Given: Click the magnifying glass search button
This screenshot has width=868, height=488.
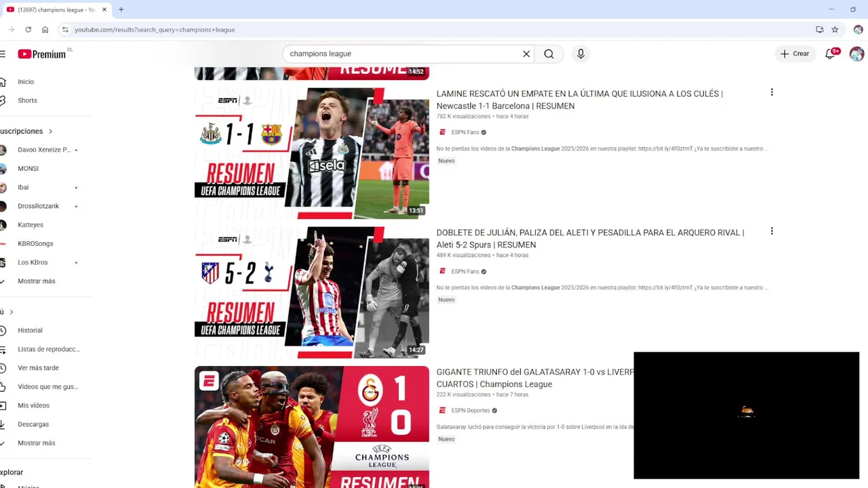Looking at the screenshot, I should (549, 54).
